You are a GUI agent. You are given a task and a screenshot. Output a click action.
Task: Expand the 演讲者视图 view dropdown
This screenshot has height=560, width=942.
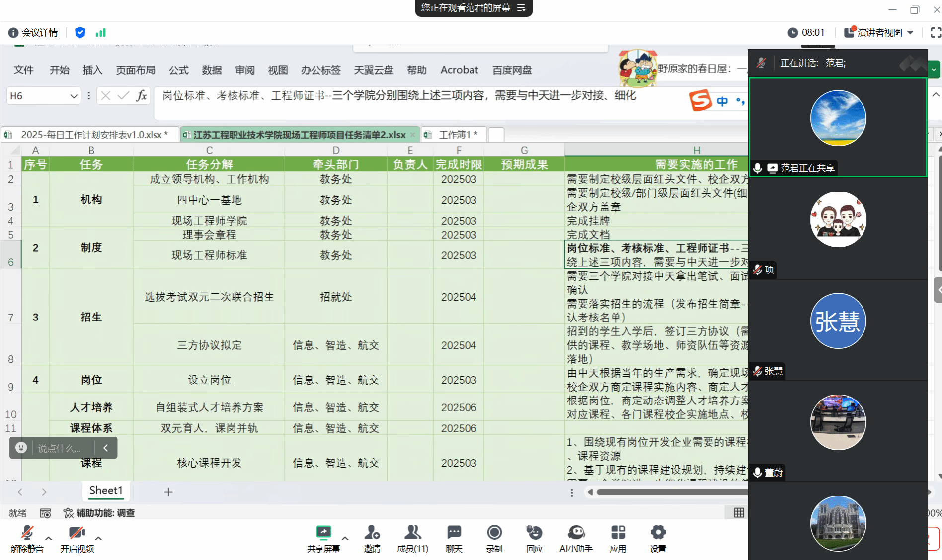point(879,33)
